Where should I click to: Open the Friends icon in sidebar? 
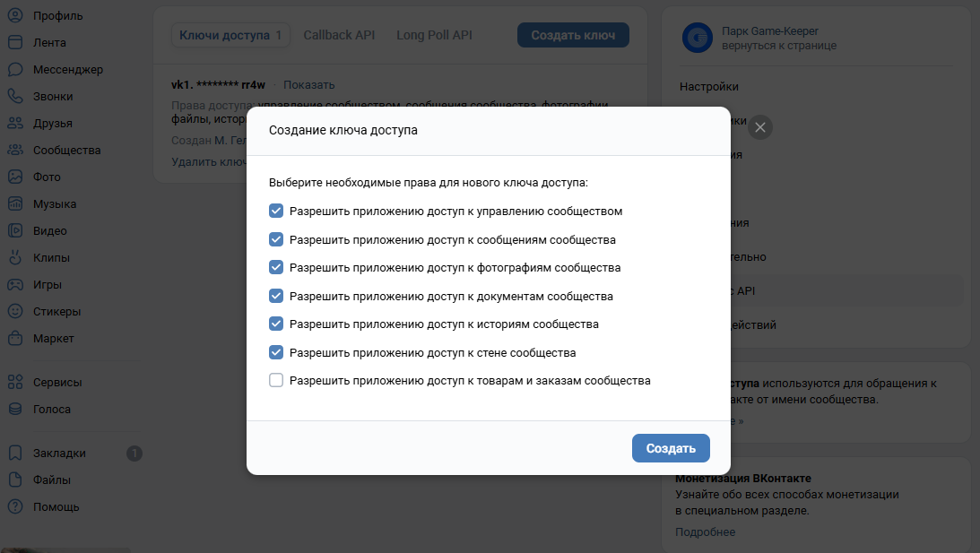coord(15,123)
